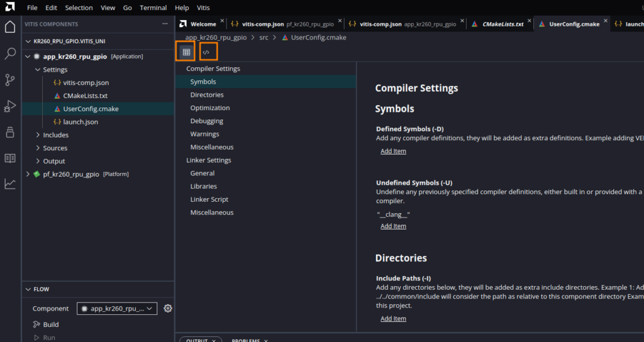644x342 pixels.
Task: Open the Examples view in the activity bar
Action: (10, 132)
